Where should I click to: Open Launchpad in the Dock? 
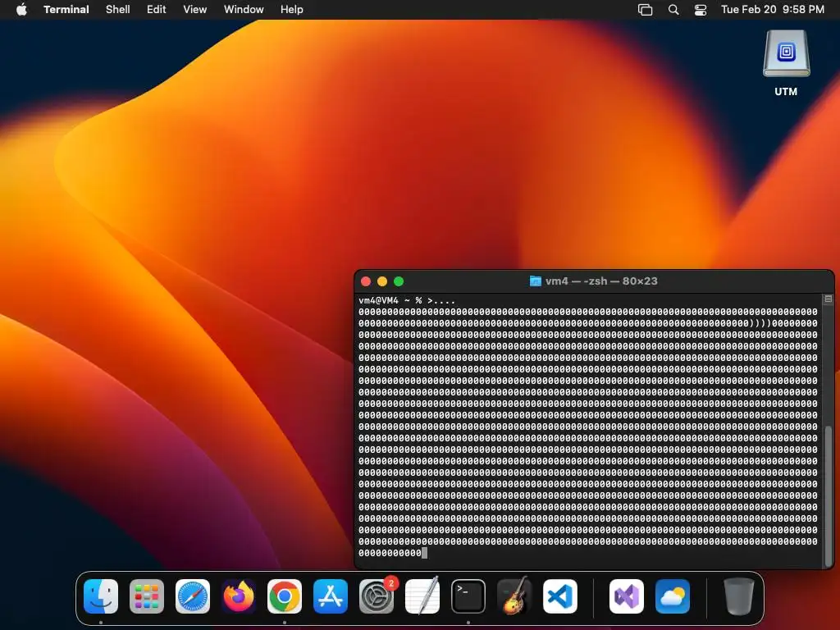(x=147, y=596)
